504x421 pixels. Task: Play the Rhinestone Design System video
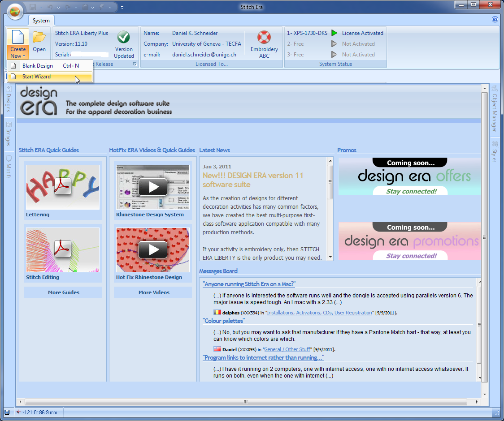click(x=152, y=187)
